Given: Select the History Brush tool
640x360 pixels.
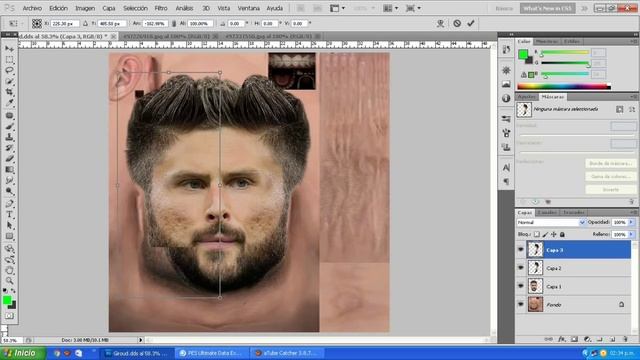Looking at the screenshot, I should point(9,148).
